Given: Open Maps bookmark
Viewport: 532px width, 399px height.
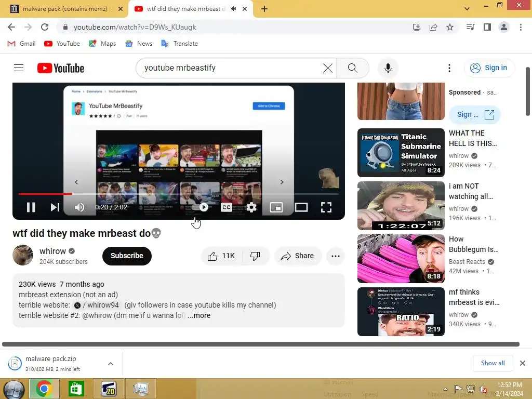Looking at the screenshot, I should 102,44.
